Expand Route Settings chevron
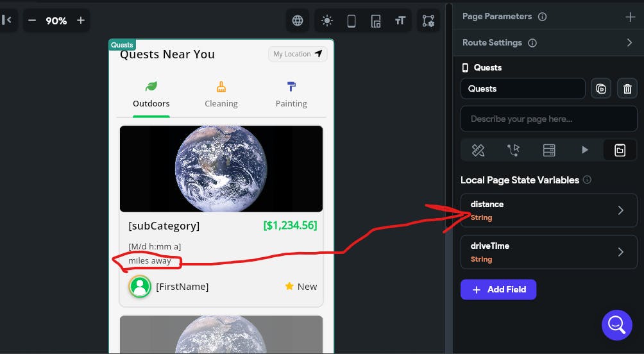The width and height of the screenshot is (644, 354). [630, 43]
